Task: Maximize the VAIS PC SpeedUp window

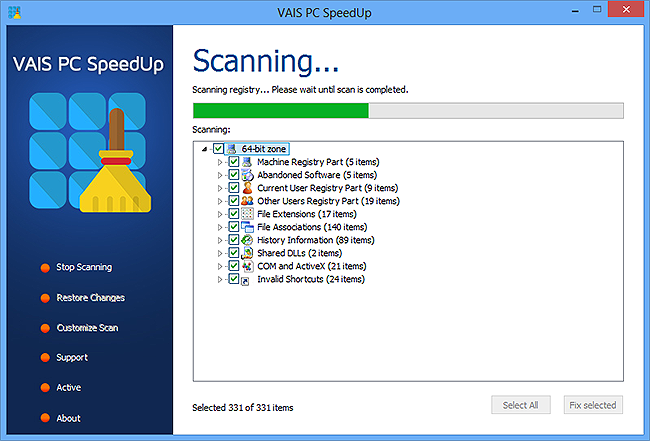Action: [x=597, y=10]
